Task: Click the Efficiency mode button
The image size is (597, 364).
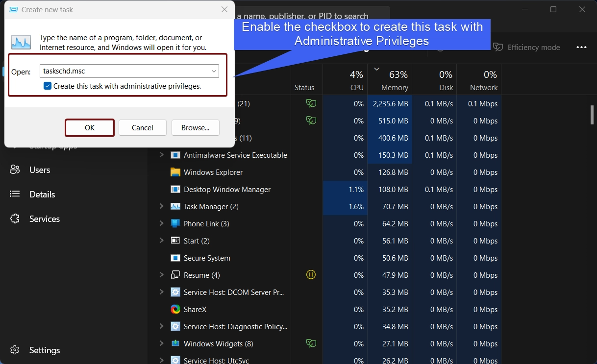Action: coord(526,48)
